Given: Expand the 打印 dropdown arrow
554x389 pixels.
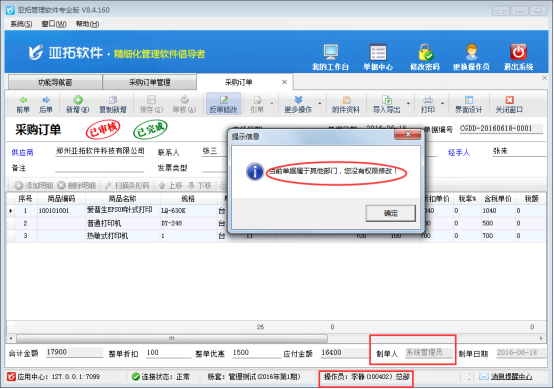Looking at the screenshot, I should [x=442, y=104].
